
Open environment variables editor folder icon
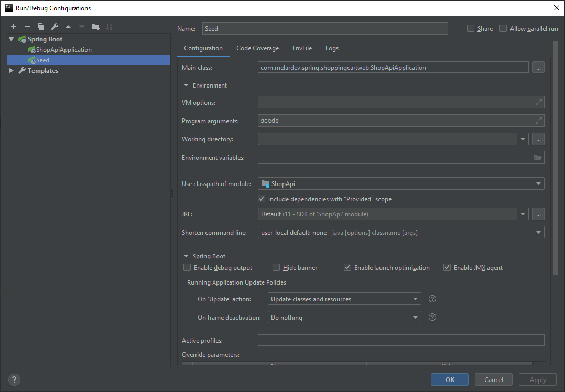coord(538,157)
